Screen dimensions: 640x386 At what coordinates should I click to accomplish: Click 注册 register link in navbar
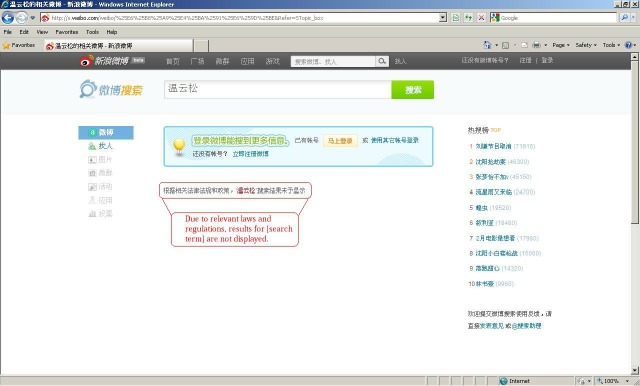tap(525, 60)
